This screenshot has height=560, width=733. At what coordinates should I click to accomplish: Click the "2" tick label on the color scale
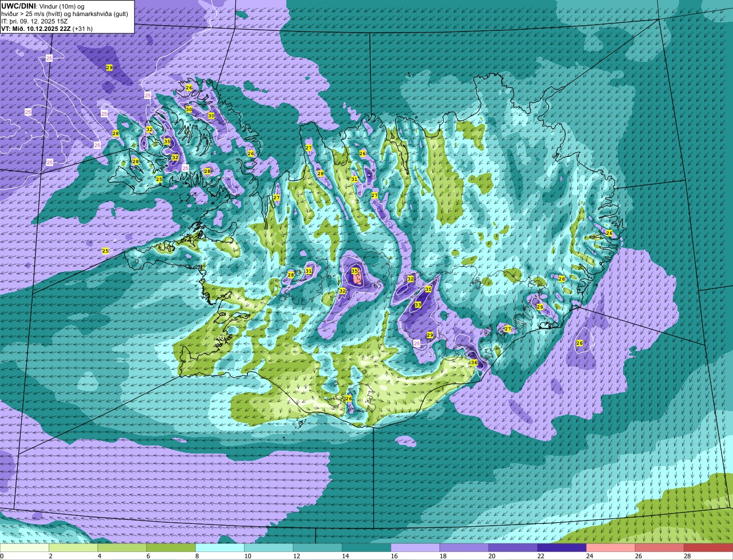tap(50, 556)
